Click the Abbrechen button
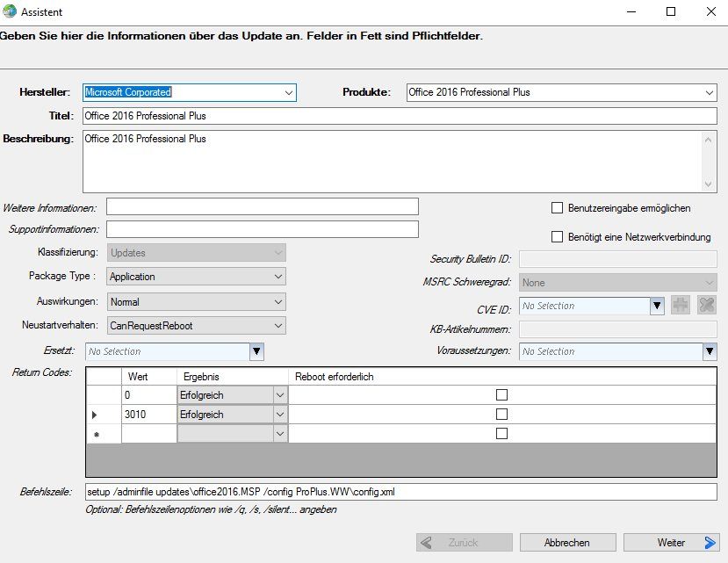The width and height of the screenshot is (728, 563). tap(567, 543)
